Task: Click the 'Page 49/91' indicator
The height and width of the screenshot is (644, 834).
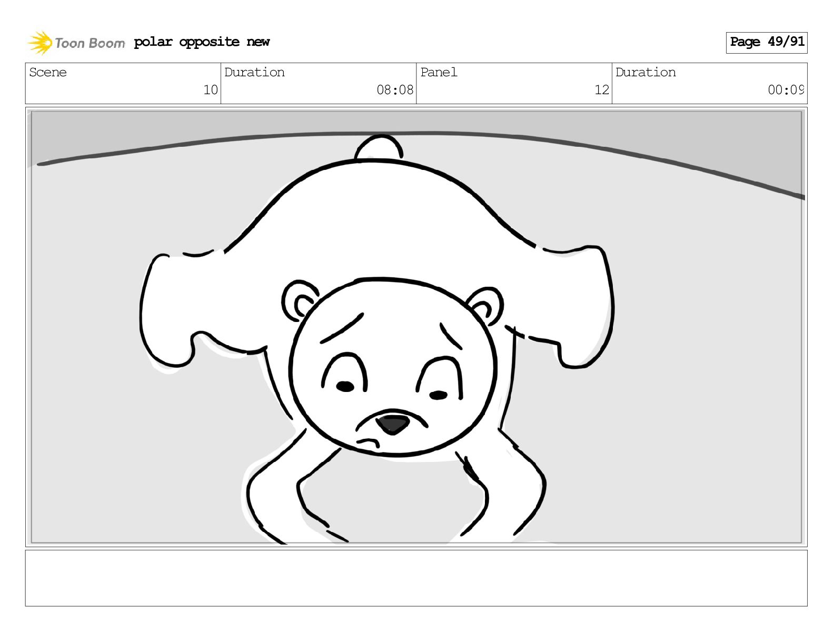Action: tap(767, 42)
